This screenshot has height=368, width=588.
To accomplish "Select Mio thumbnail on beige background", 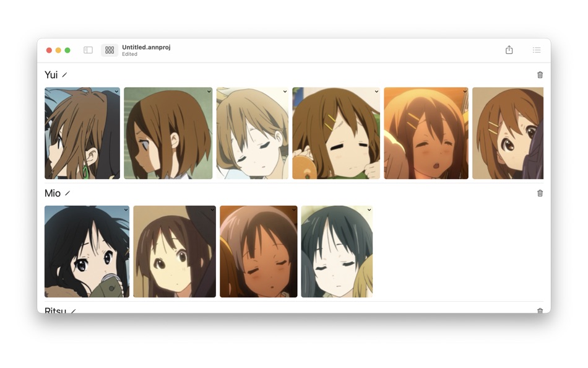I will pyautogui.click(x=175, y=252).
